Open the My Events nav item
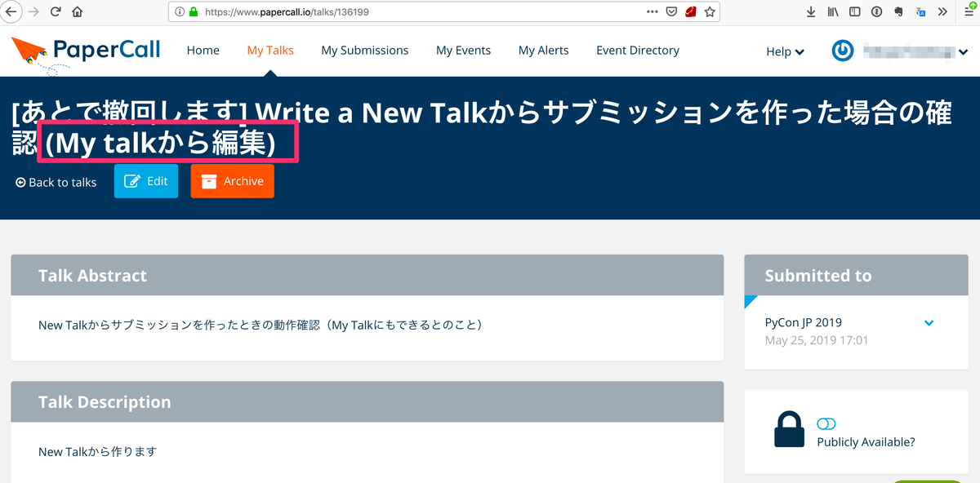The height and width of the screenshot is (483, 980). [463, 51]
